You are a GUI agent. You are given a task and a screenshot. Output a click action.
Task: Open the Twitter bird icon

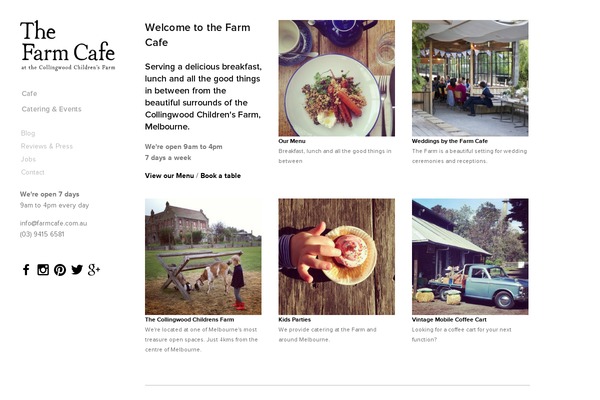click(77, 269)
